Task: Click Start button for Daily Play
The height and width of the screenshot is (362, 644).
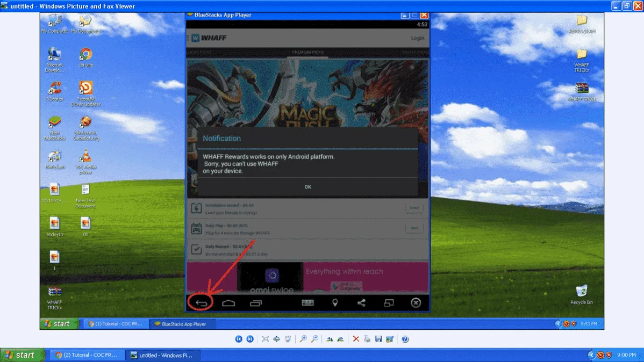Action: 414,228
